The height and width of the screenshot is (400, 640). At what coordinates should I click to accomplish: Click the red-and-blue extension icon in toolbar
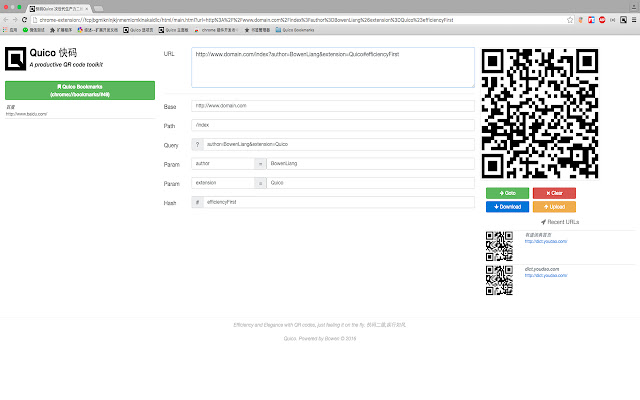pos(591,20)
